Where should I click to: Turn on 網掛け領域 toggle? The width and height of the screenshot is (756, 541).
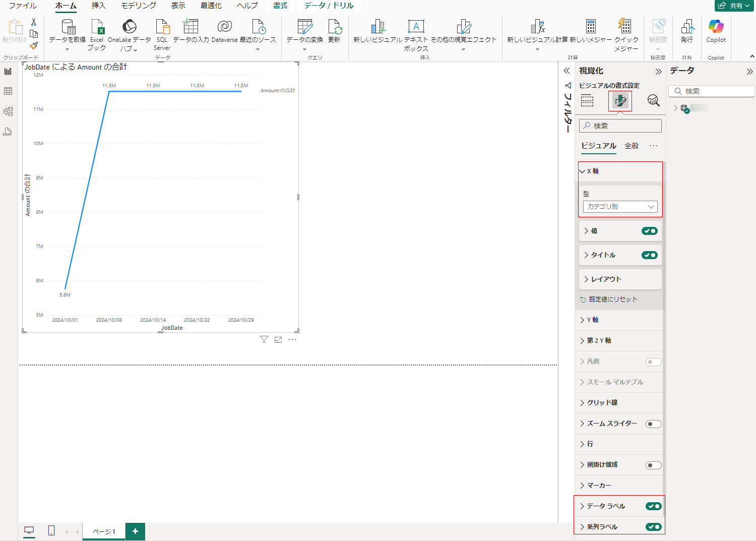pos(653,465)
